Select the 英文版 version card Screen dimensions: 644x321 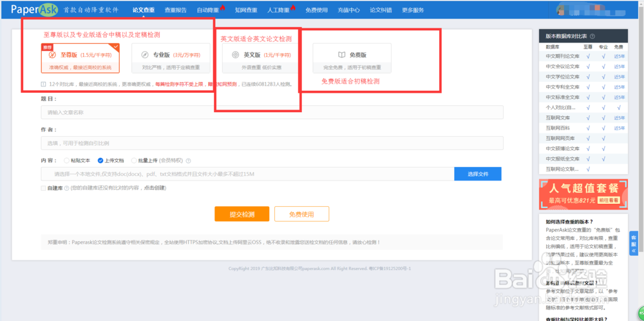(x=261, y=58)
